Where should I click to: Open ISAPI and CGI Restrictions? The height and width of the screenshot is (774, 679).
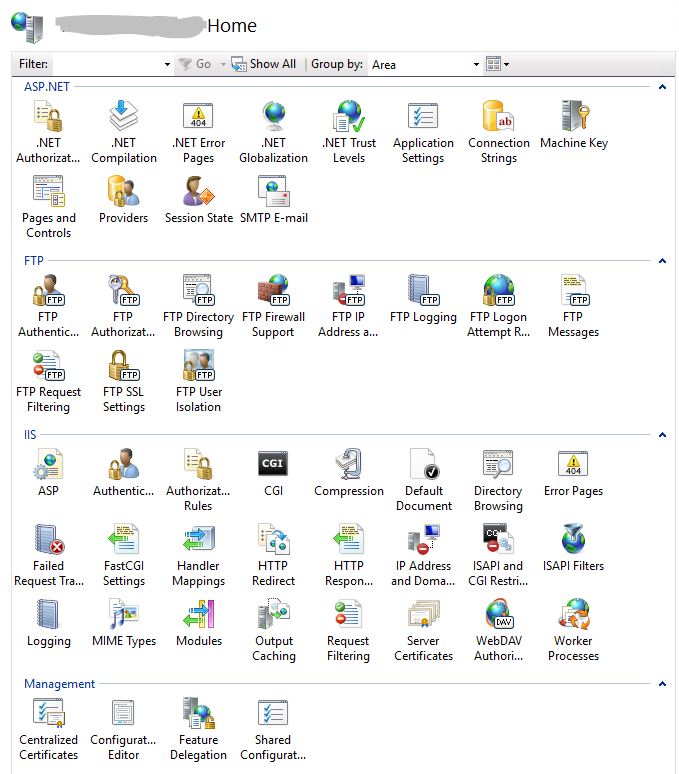click(498, 555)
